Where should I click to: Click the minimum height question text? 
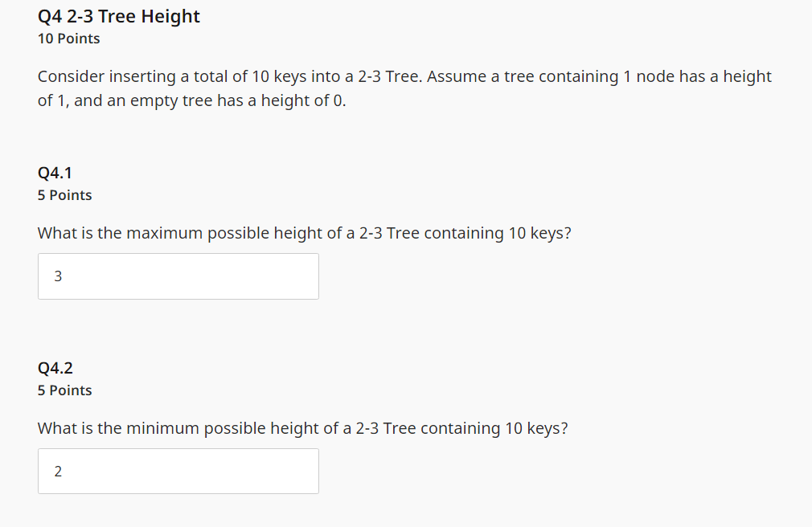coord(302,428)
